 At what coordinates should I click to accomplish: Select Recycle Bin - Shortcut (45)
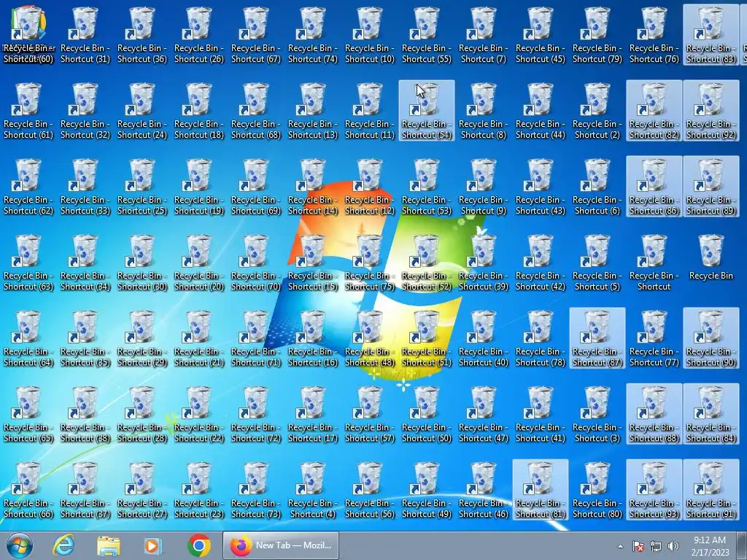pyautogui.click(x=541, y=35)
